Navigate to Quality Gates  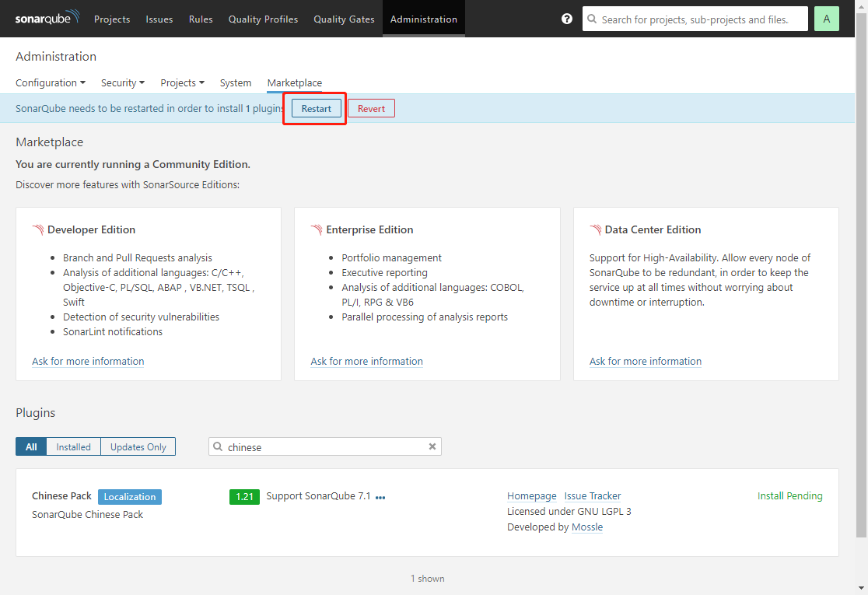[344, 19]
